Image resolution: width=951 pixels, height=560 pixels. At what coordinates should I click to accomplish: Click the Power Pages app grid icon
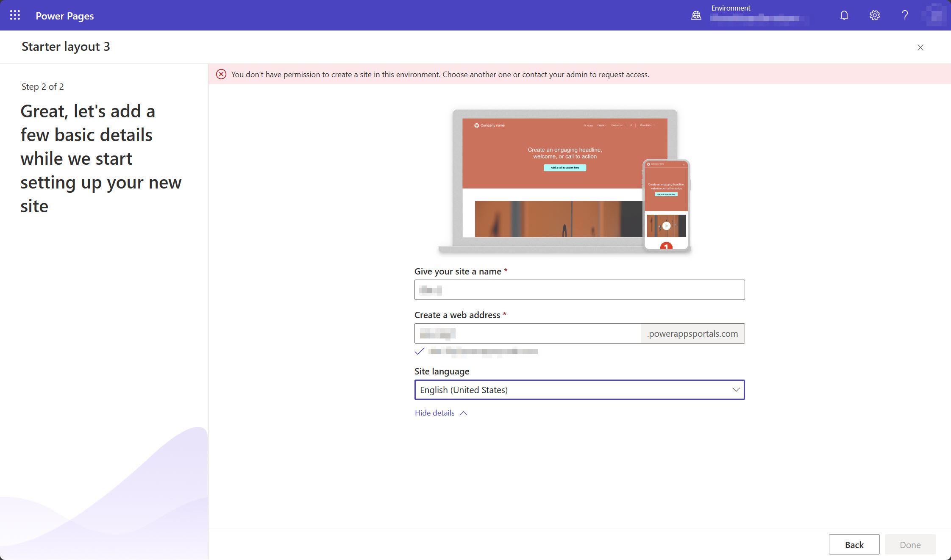click(x=15, y=15)
